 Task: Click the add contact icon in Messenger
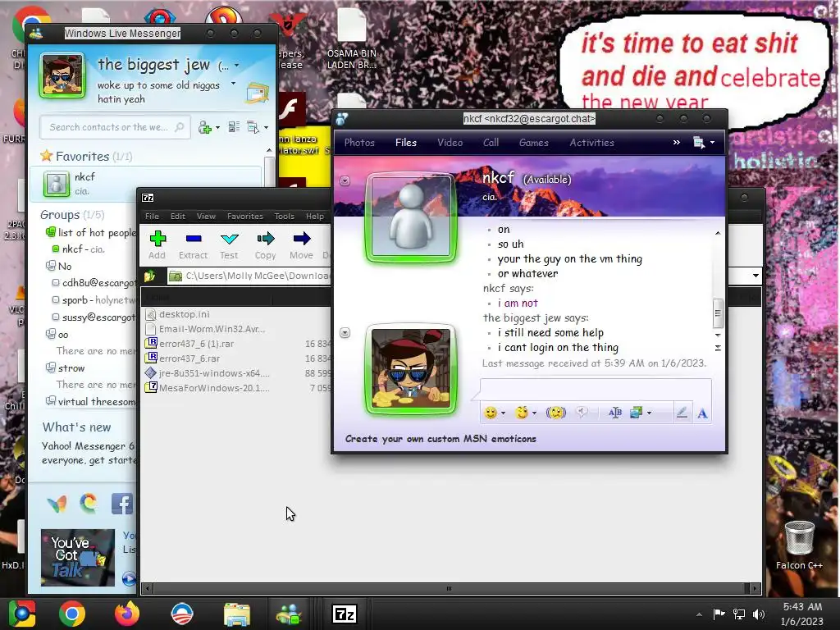[x=204, y=127]
